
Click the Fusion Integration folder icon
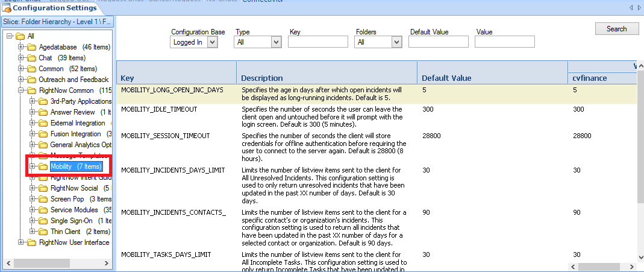coord(43,134)
